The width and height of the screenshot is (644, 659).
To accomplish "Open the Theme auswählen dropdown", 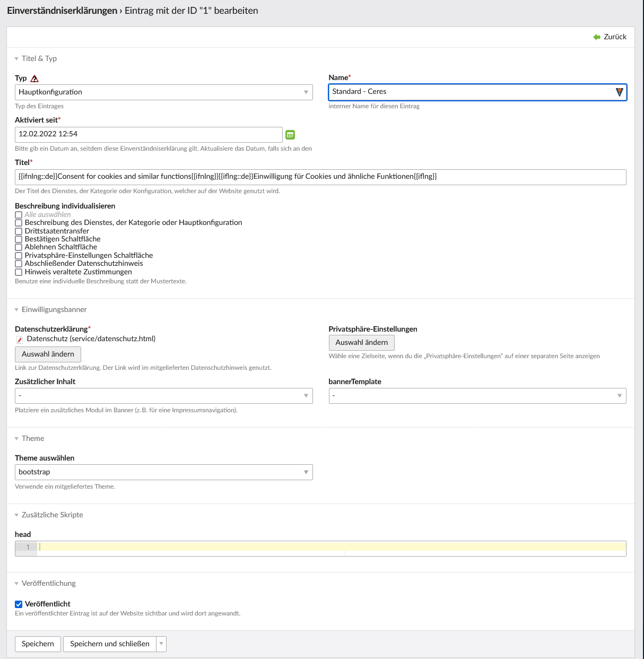I will click(163, 472).
